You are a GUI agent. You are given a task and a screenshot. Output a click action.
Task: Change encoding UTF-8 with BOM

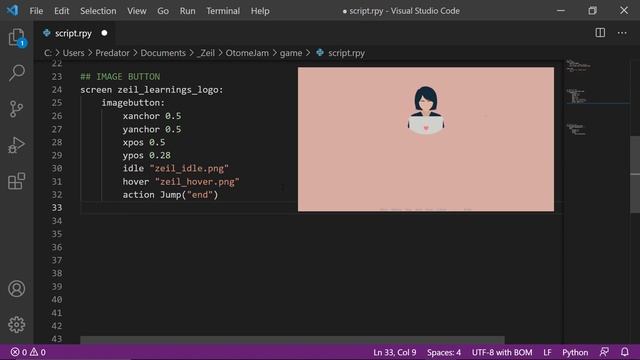pos(502,352)
